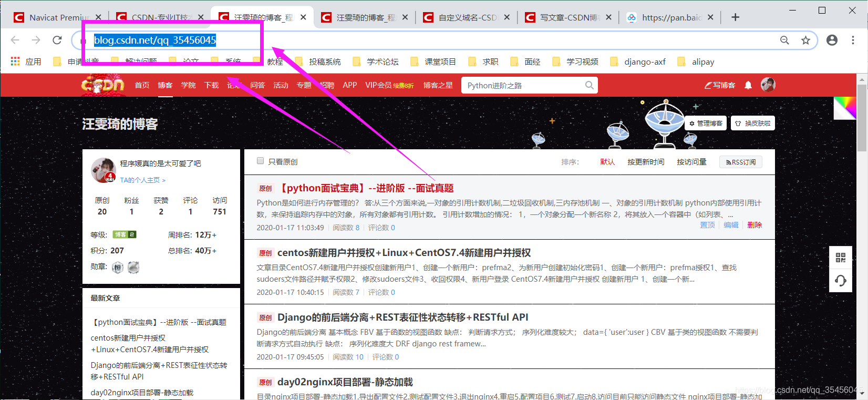
Task: Open the 求职 bookmark folder
Action: tap(483, 61)
